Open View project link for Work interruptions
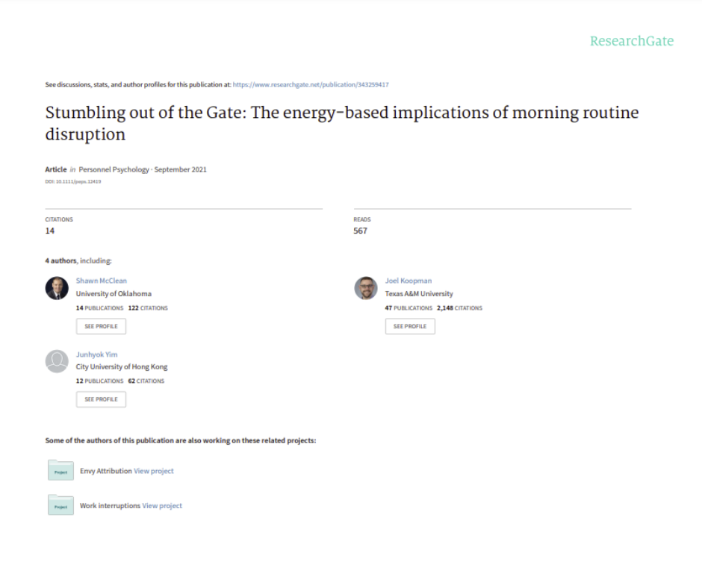This screenshot has width=702, height=588. point(162,506)
